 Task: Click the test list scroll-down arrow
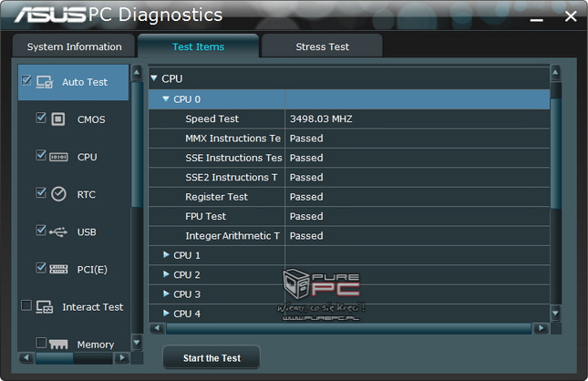137,342
